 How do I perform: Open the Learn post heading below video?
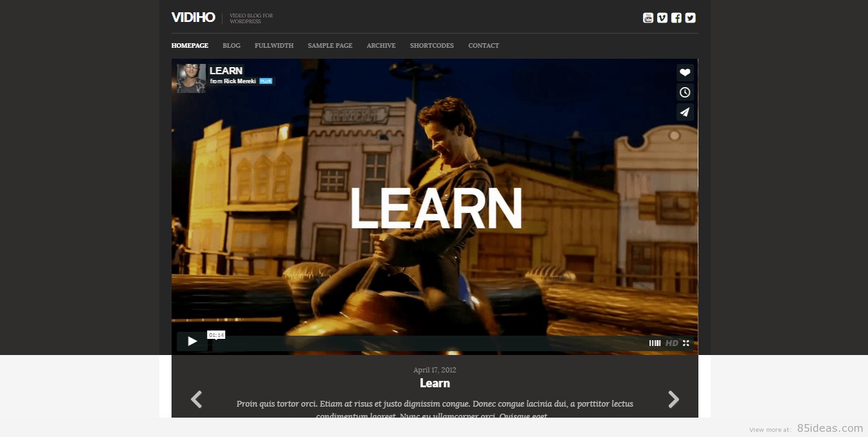coord(435,383)
